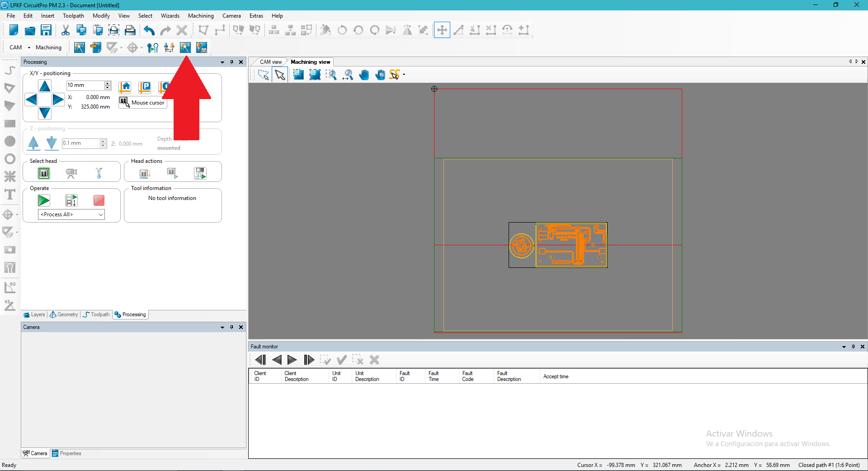Click the Save document icon
Viewport: 868px width, 471px height.
click(x=46, y=30)
